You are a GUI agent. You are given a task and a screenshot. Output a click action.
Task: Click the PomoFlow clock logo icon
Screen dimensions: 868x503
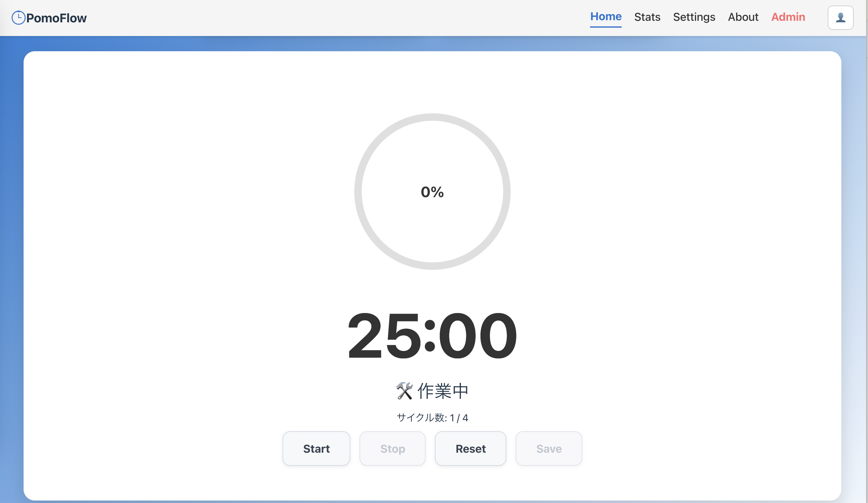pyautogui.click(x=18, y=17)
